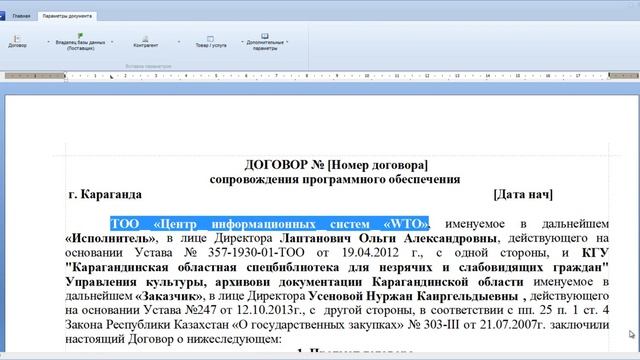Expand the arrow right of Владелец базы данных
This screenshot has height=360, width=640.
(112, 42)
